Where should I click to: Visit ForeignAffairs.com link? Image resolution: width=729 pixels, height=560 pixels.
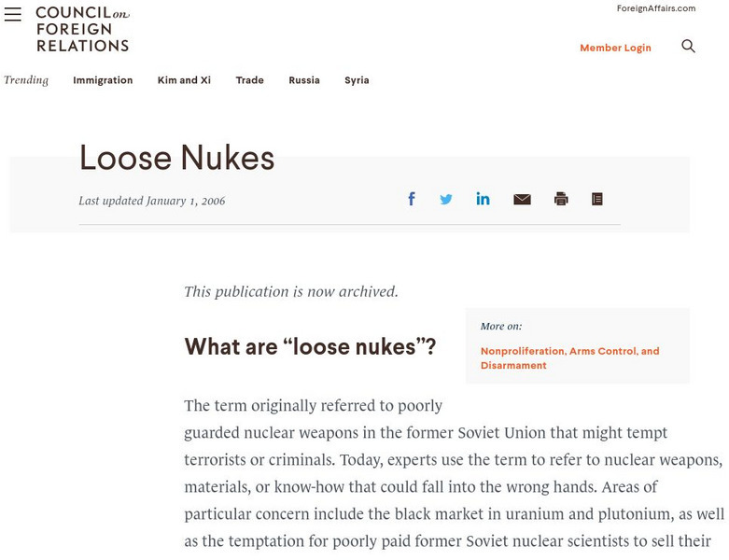click(x=656, y=8)
